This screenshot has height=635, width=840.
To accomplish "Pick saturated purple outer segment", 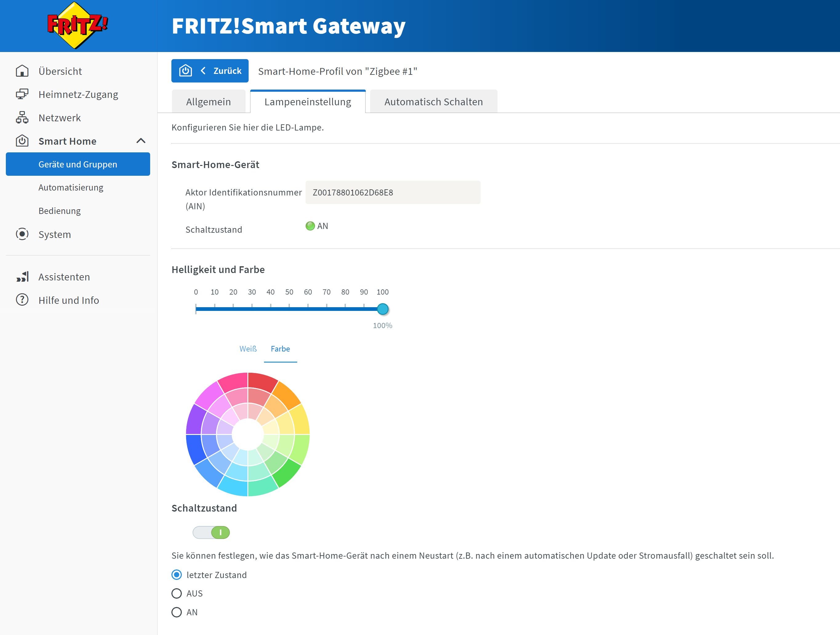I will coord(196,420).
